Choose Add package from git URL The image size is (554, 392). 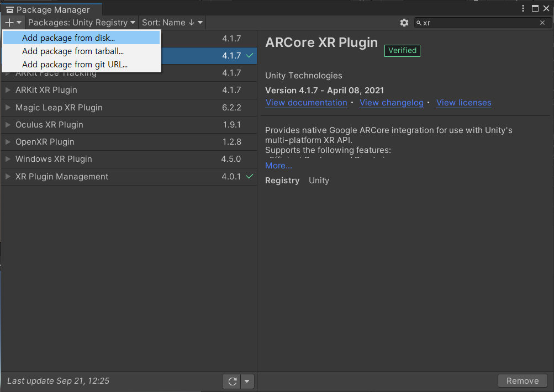81,65
